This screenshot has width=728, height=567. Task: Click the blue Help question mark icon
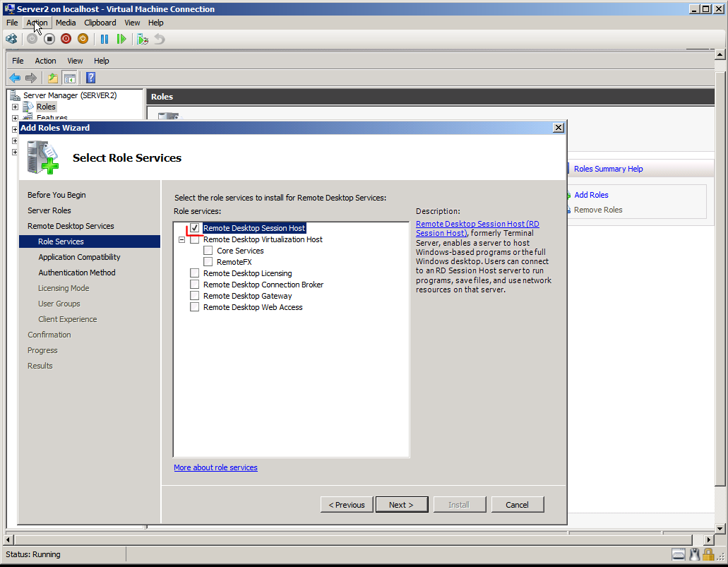pyautogui.click(x=90, y=78)
